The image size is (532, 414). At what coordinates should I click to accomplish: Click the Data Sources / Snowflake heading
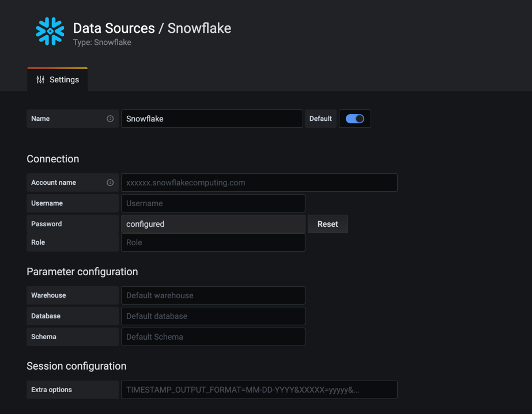click(x=152, y=28)
